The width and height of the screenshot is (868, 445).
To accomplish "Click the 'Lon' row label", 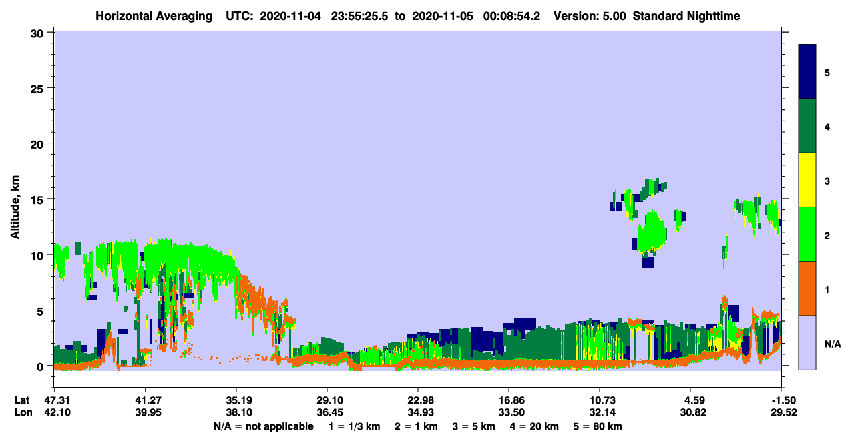I will pyautogui.click(x=22, y=412).
